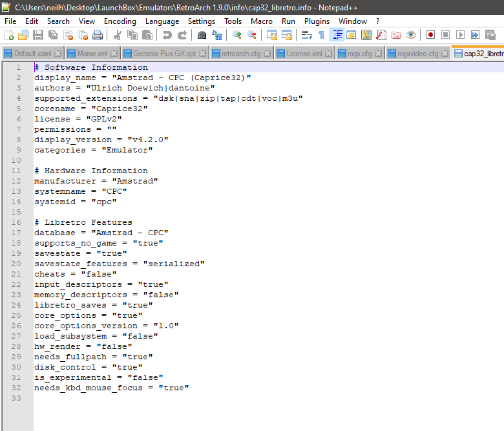
Task: Switch to the mgsvideo.cfg tab
Action: click(417, 54)
